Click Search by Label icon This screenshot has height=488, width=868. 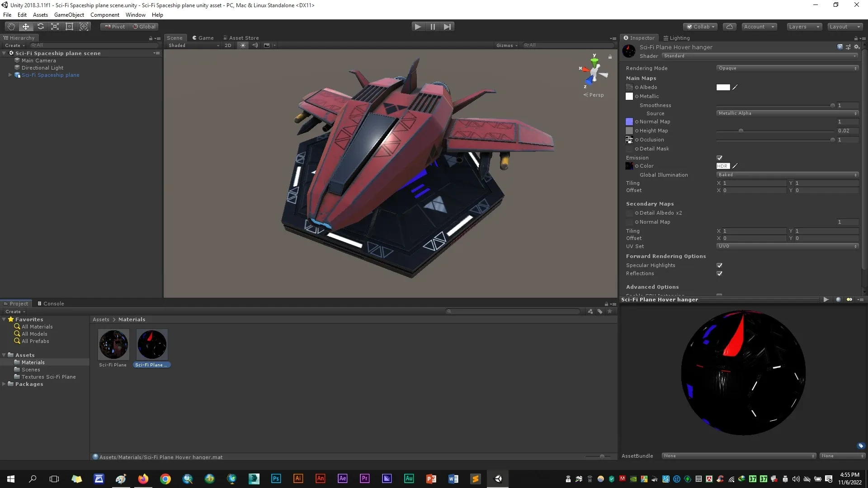(x=600, y=311)
